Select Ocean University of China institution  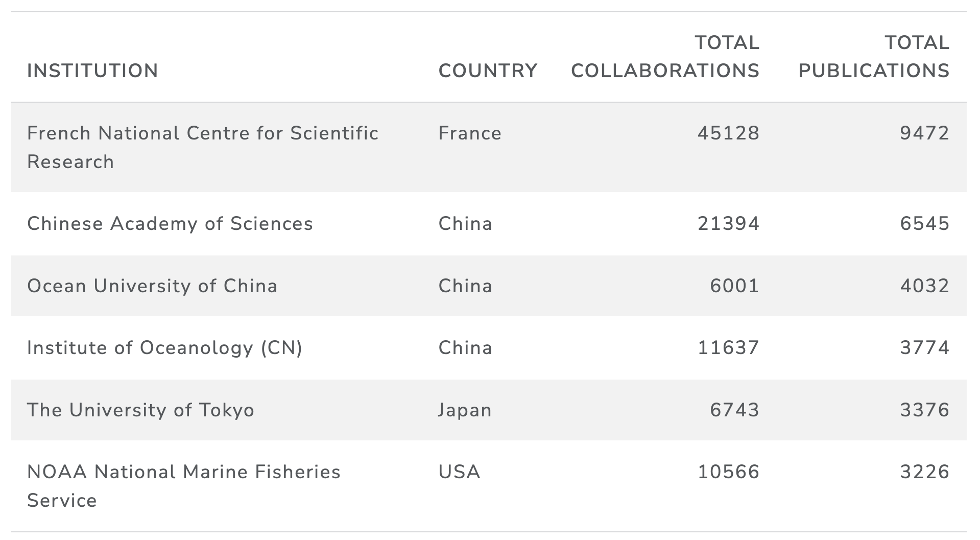coord(152,286)
